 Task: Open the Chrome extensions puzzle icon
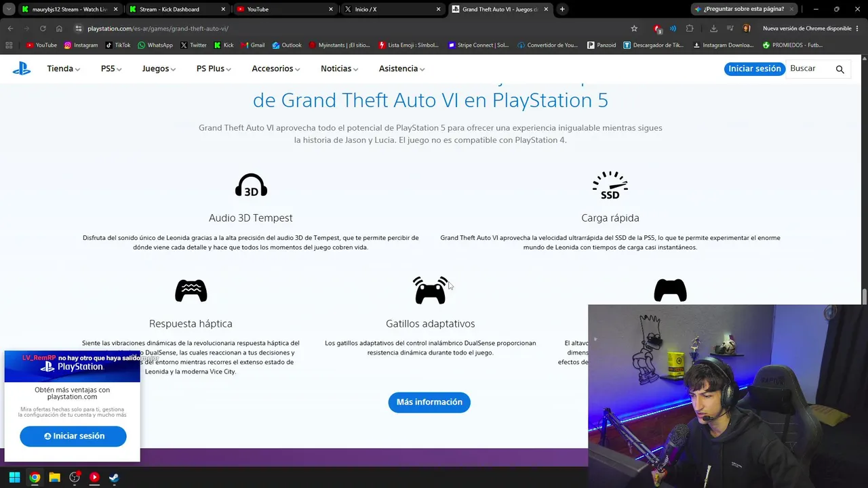[x=690, y=28]
